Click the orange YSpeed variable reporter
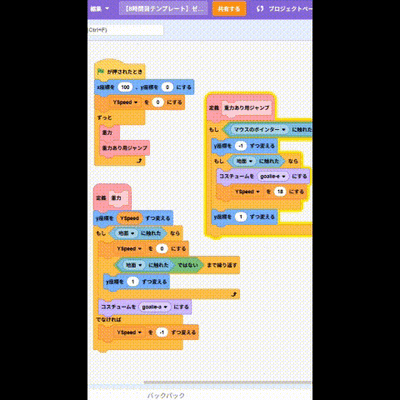 (129, 218)
